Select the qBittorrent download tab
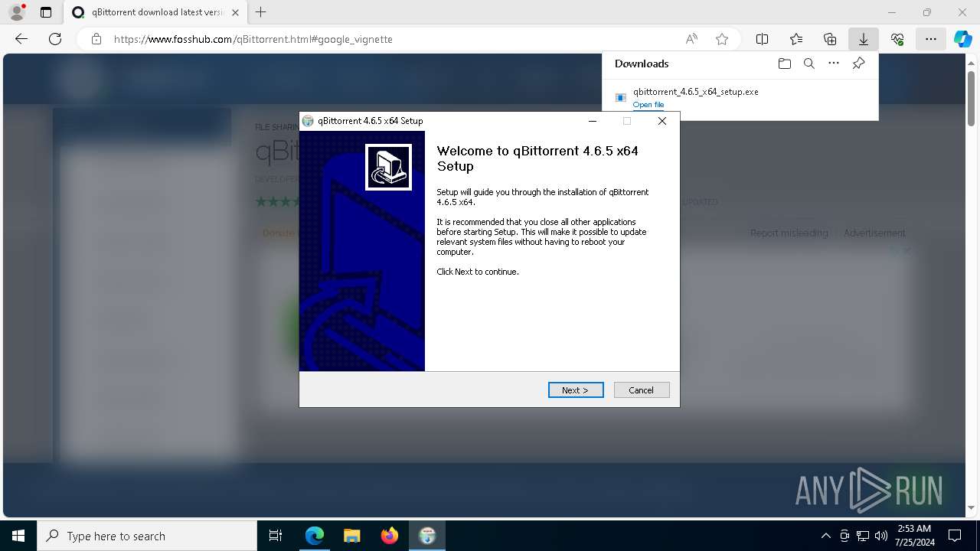This screenshot has height=551, width=980. pos(157,12)
